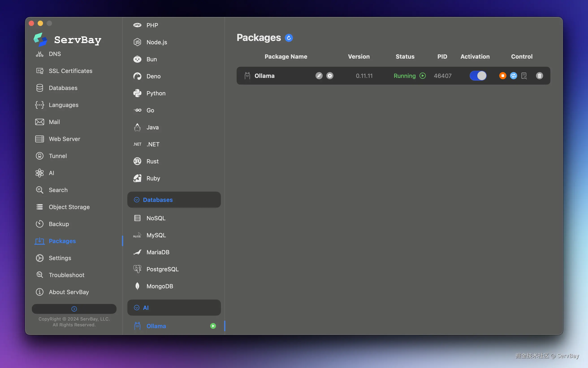The width and height of the screenshot is (588, 368).
Task: Select the Rust language package
Action: click(x=152, y=161)
